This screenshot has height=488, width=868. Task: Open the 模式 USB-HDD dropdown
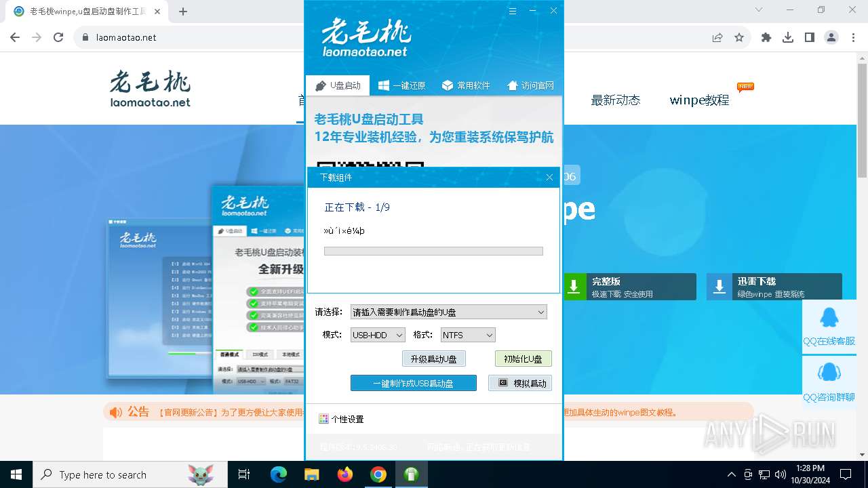coord(378,335)
